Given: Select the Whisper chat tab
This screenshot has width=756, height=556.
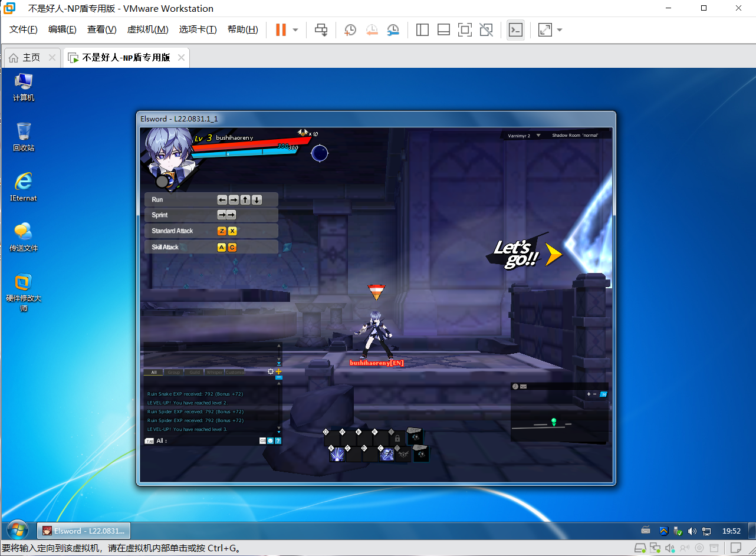Looking at the screenshot, I should 214,372.
